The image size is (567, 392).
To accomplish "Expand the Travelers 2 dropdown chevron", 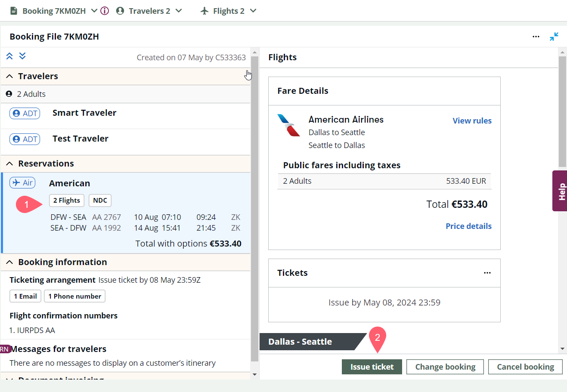I will (x=179, y=11).
